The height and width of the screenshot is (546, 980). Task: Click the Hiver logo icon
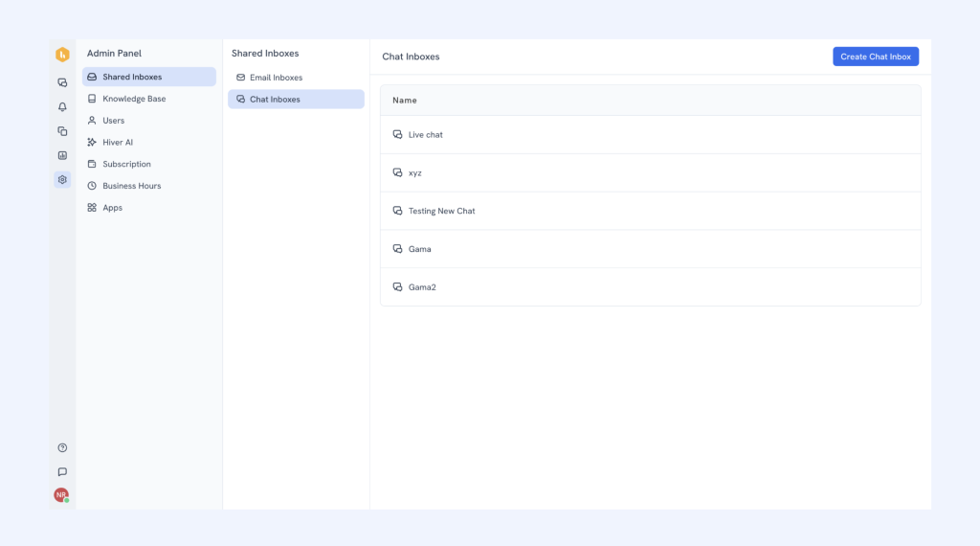(62, 55)
